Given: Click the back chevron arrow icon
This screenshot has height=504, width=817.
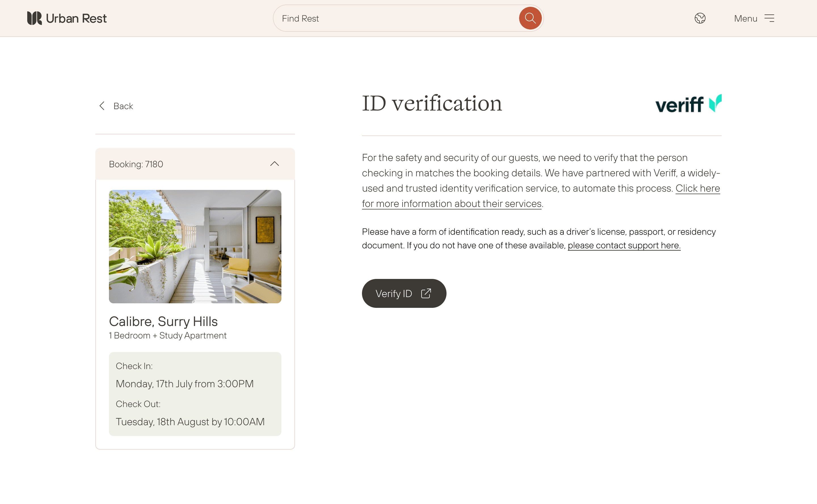Looking at the screenshot, I should [x=102, y=106].
